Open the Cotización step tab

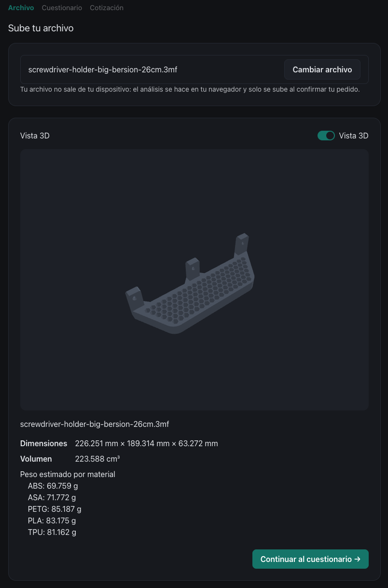[107, 8]
